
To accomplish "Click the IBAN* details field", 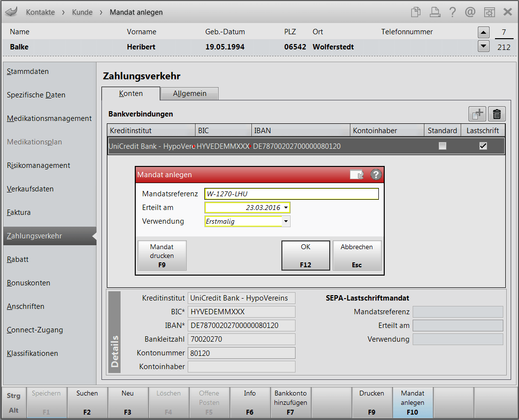I will coord(241,326).
